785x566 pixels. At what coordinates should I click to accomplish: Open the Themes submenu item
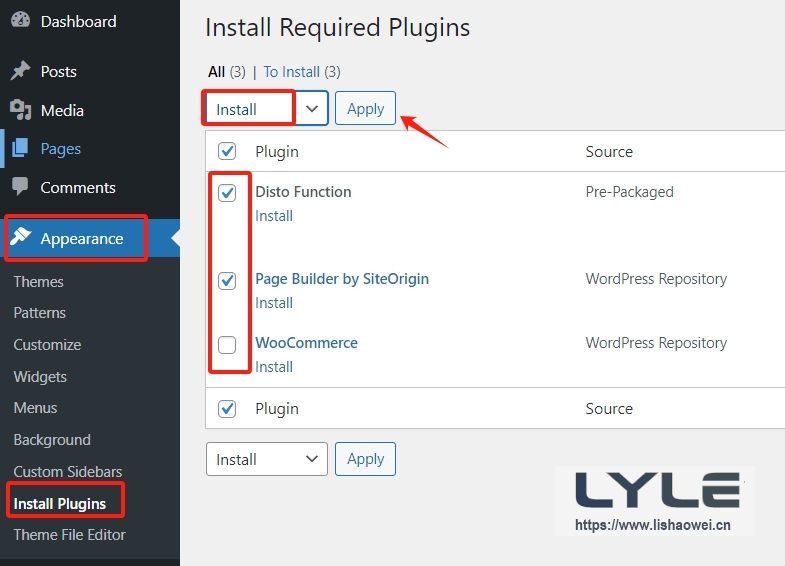[38, 282]
